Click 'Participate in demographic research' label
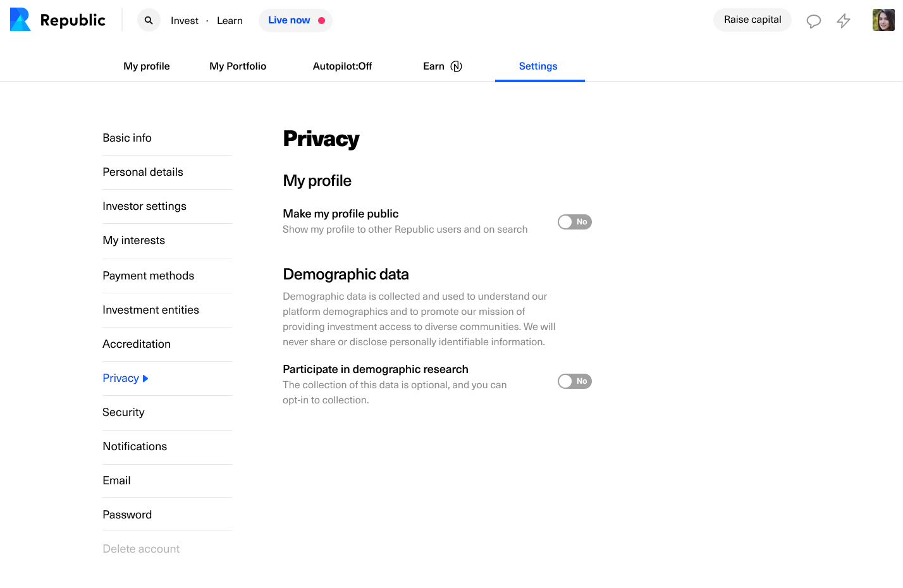 376,369
